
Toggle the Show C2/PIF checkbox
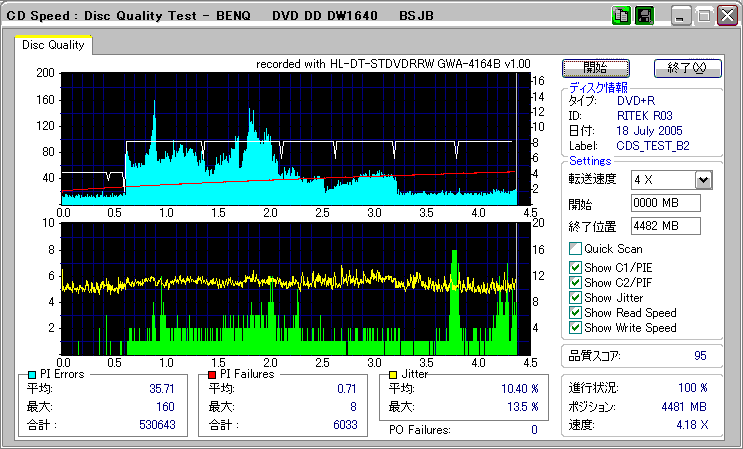575,282
